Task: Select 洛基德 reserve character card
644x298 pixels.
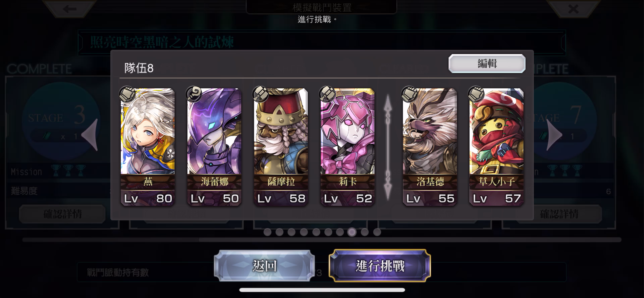Action: click(430, 147)
